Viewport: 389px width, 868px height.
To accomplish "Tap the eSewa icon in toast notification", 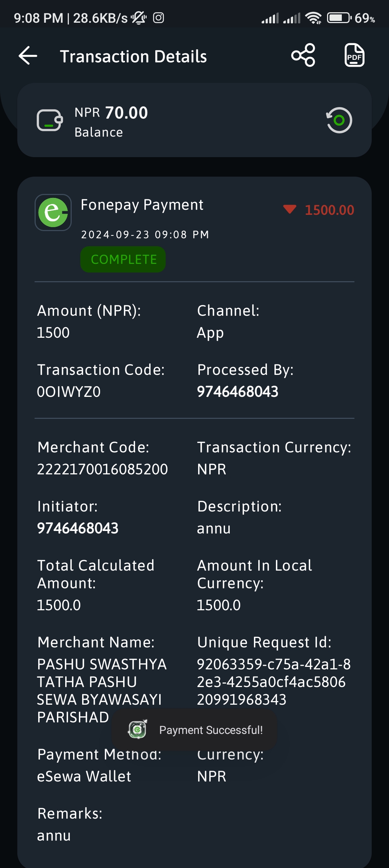I will tap(138, 730).
